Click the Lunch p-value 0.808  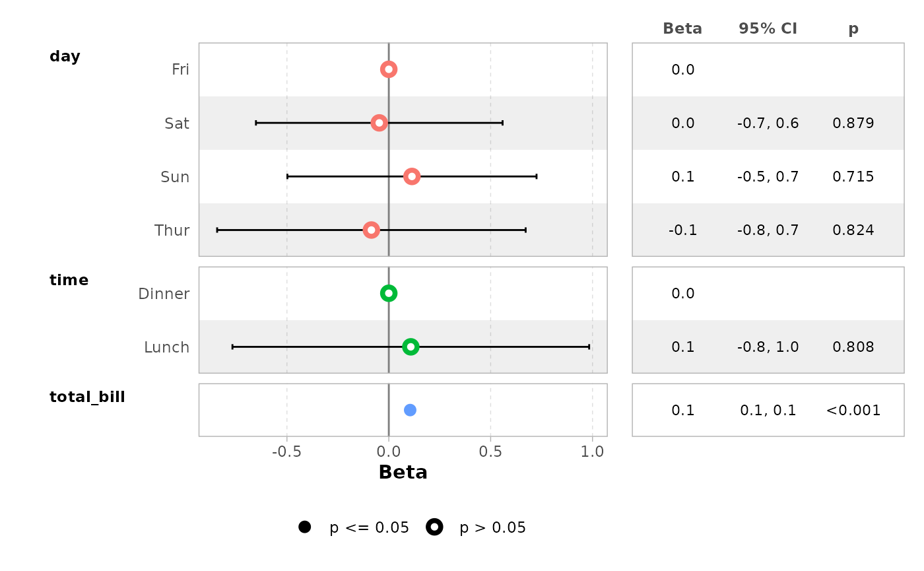853,347
